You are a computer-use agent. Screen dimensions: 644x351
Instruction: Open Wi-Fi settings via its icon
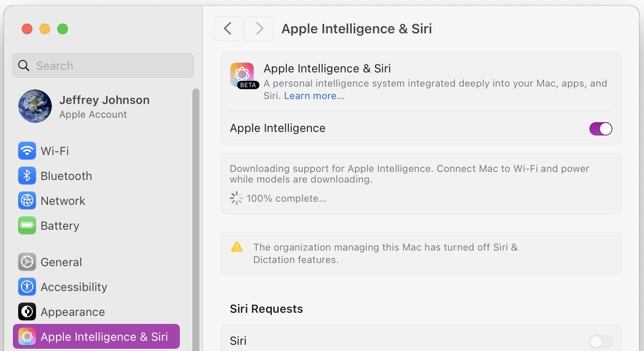27,151
